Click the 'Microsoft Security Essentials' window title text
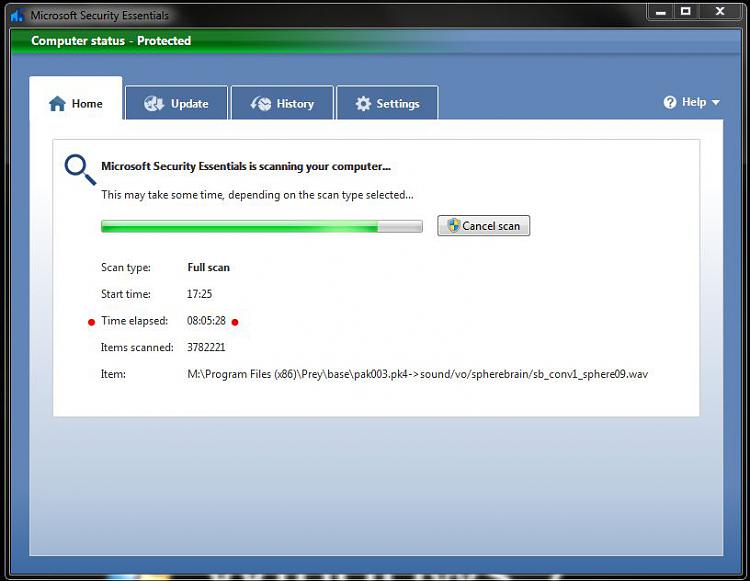The width and height of the screenshot is (750, 581). click(99, 15)
